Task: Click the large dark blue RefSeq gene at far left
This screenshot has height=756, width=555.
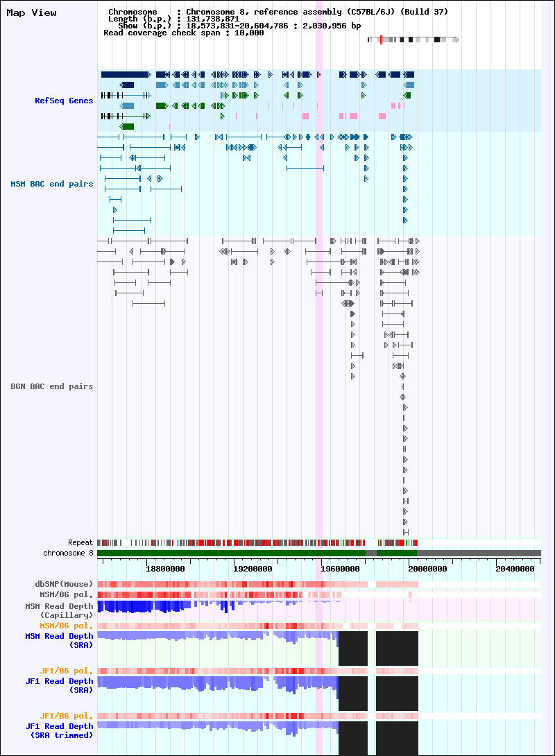Action: [x=126, y=74]
